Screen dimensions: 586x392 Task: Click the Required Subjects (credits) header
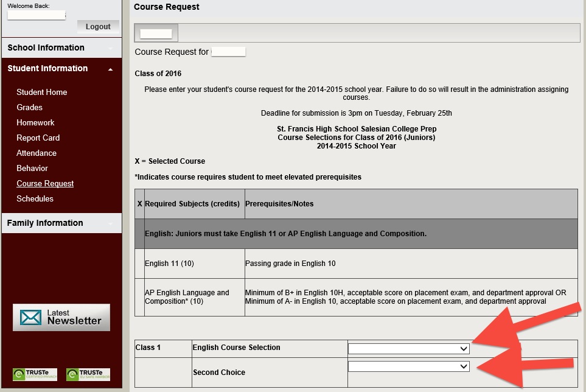[x=194, y=204]
